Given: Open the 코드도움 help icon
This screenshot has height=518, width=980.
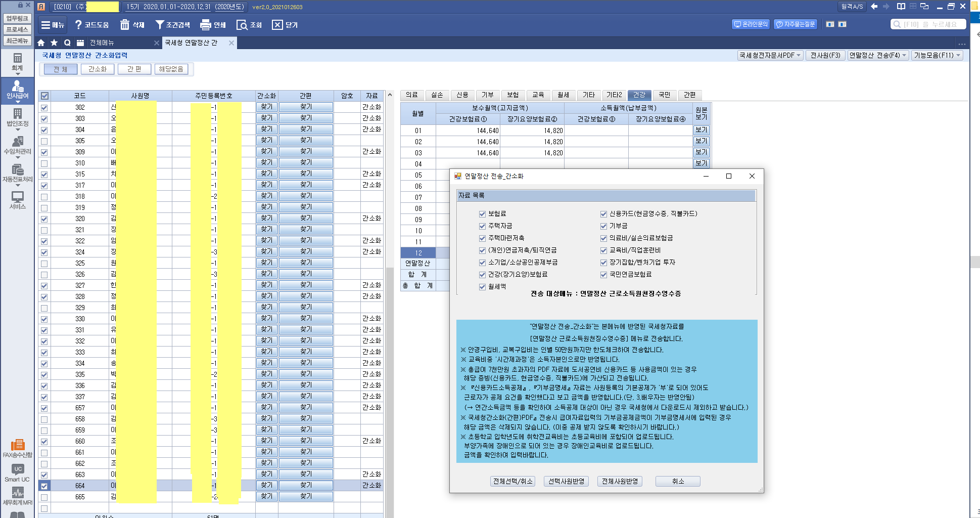Looking at the screenshot, I should click(x=78, y=25).
